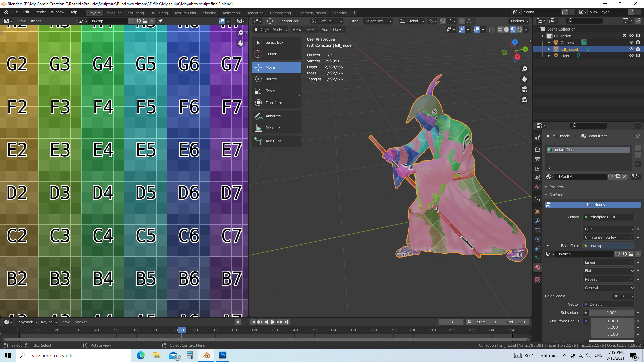Select the Annotate tool
Screen dimensions: 644x362
[276, 116]
